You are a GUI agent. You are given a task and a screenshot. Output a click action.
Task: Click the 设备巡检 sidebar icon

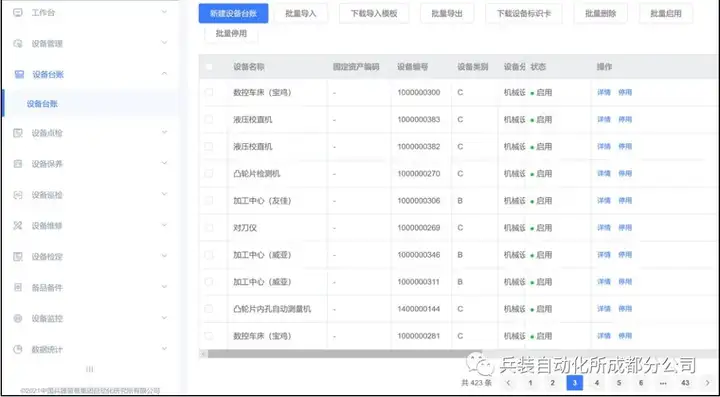pos(17,195)
